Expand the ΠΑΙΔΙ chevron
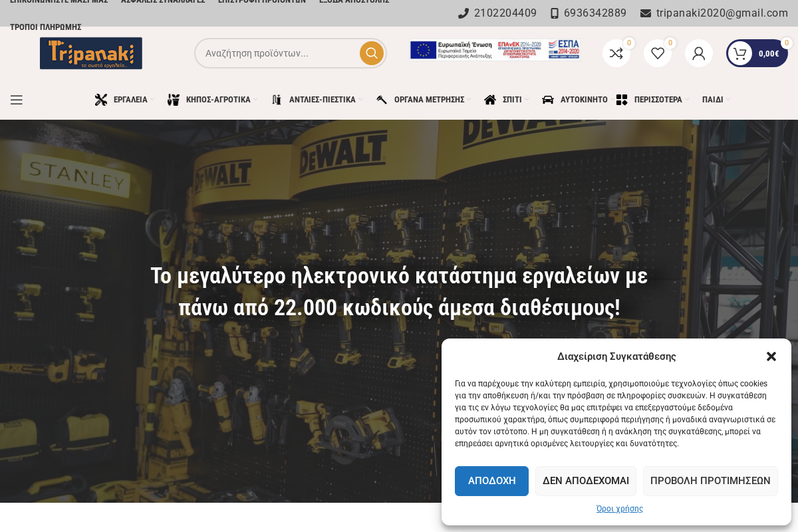The height and width of the screenshot is (532, 798). pos(728,100)
